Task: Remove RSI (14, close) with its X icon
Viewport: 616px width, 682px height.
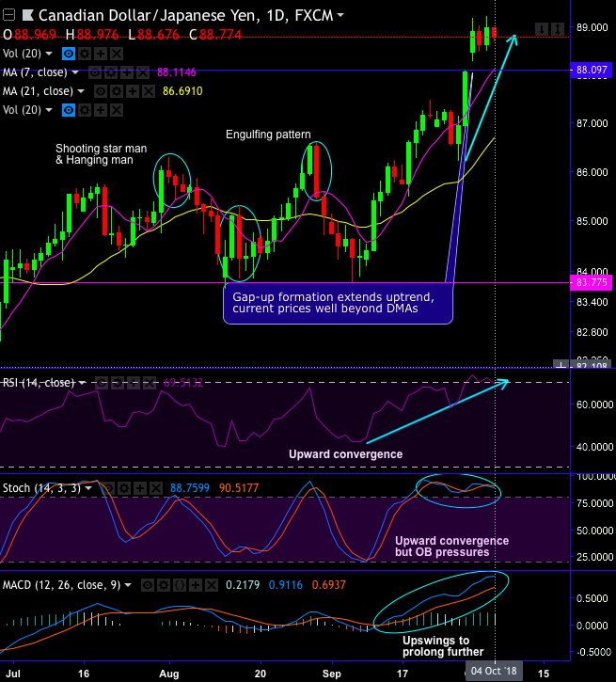Action: click(150, 383)
